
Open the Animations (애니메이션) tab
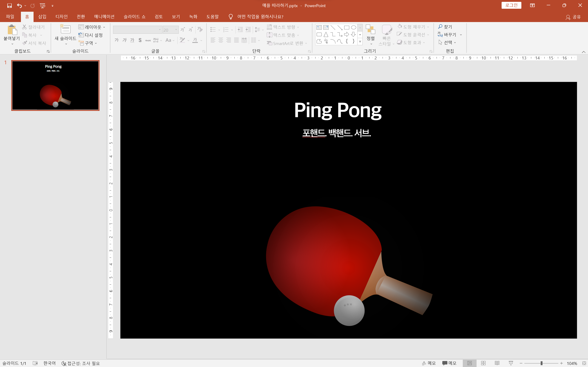pyautogui.click(x=104, y=17)
